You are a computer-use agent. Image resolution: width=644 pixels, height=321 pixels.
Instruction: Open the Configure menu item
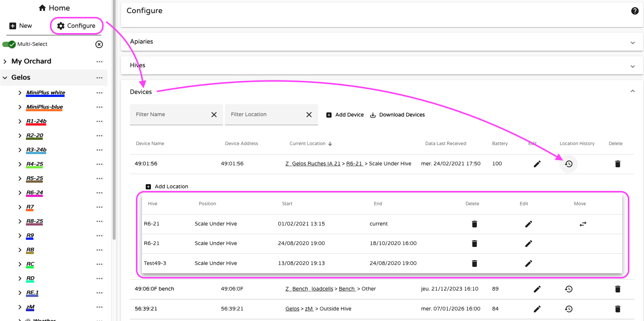point(76,26)
